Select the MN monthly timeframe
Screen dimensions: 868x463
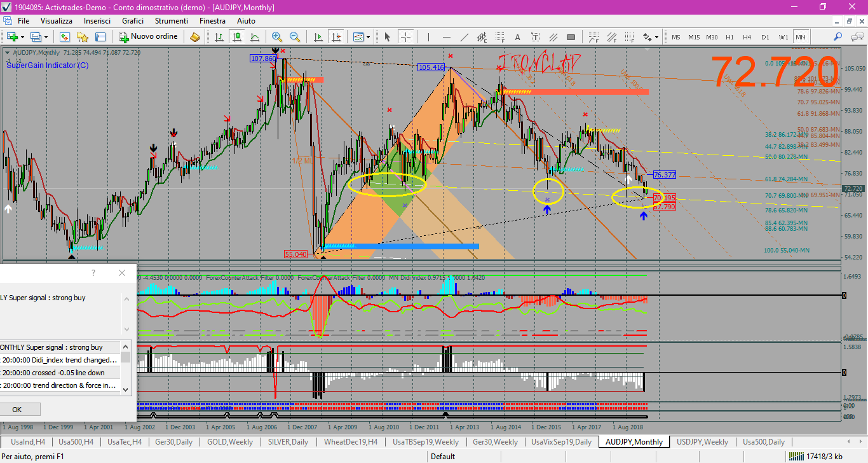[x=801, y=37]
